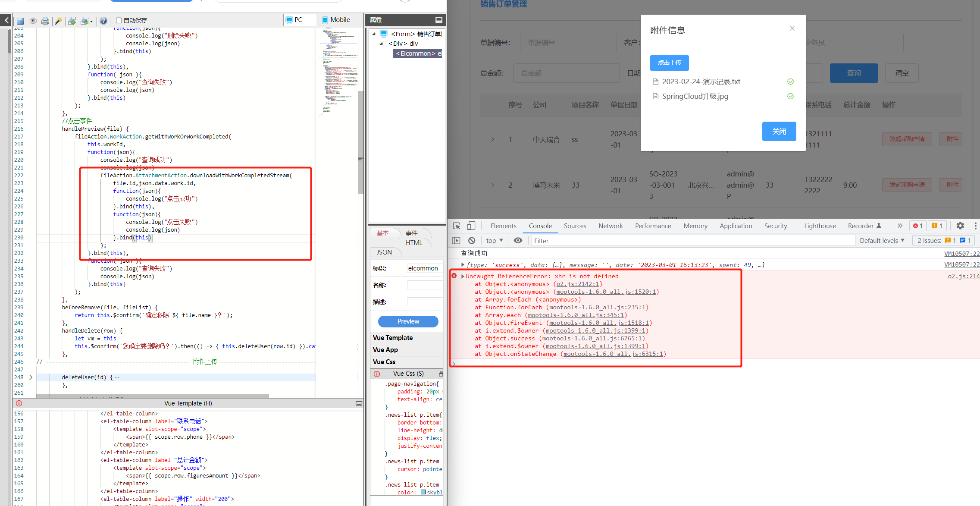
Task: Open the top context dropdown
Action: 494,241
